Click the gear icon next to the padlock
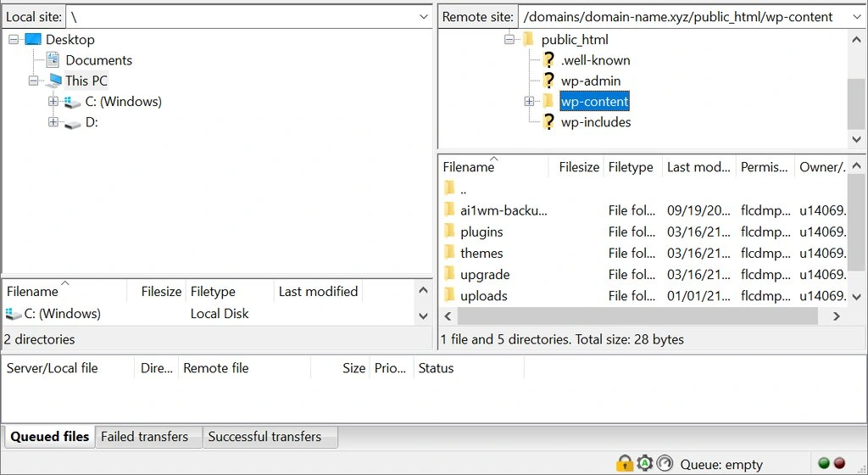 645,463
